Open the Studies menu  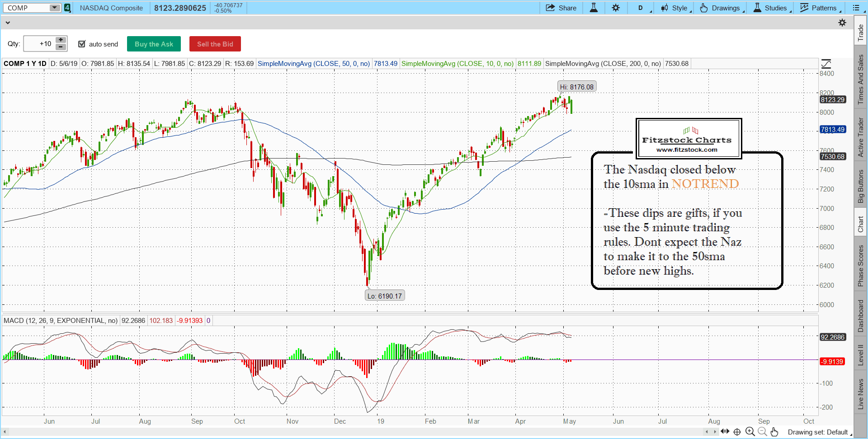click(772, 8)
